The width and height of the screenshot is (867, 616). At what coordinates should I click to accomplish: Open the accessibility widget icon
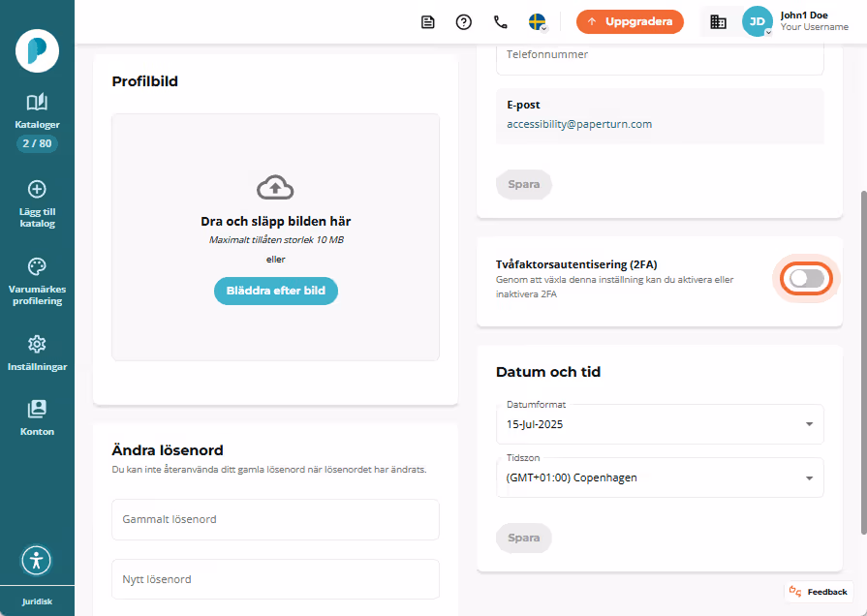click(x=37, y=560)
